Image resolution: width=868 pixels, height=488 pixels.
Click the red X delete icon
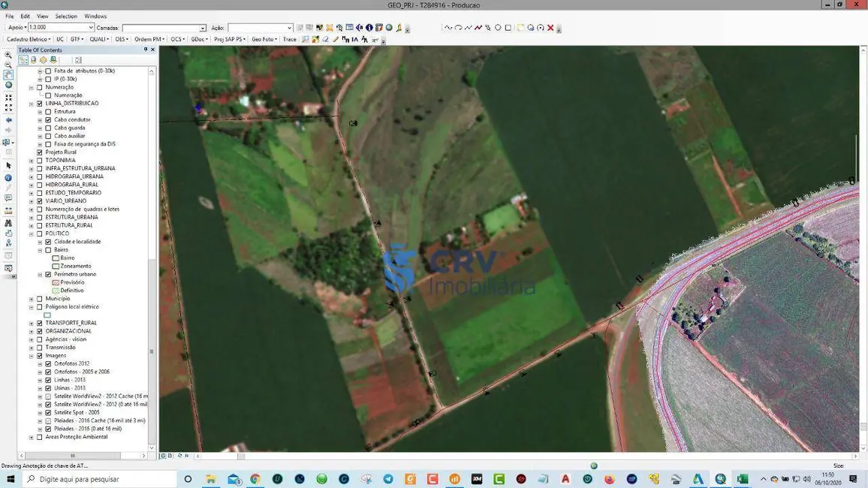[550, 28]
